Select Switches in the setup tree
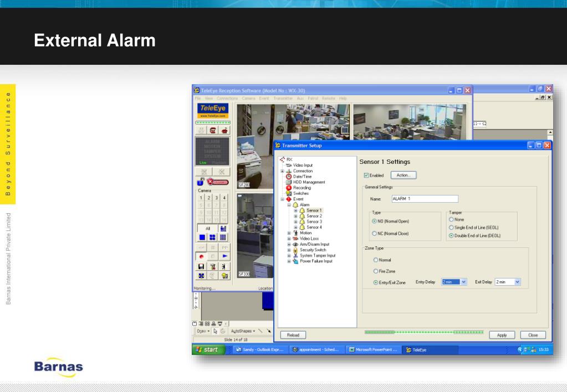 point(301,193)
